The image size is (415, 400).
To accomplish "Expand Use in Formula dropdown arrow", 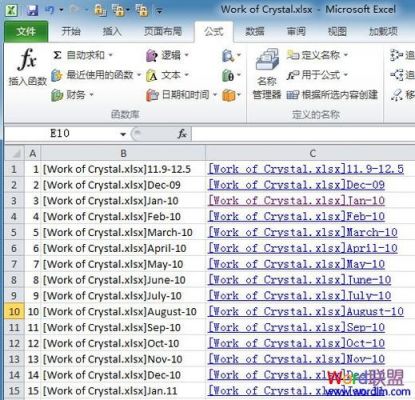I will (345, 75).
